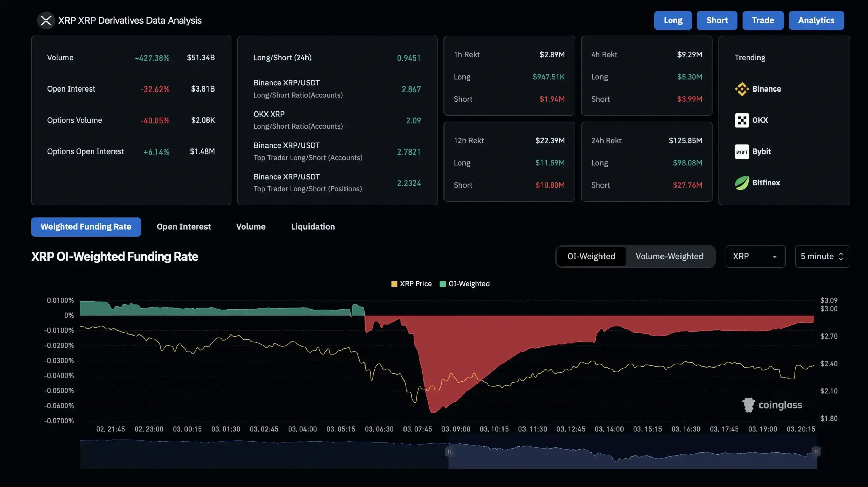Click the Binance Long/Short Ratio value 2.867

pyautogui.click(x=411, y=89)
